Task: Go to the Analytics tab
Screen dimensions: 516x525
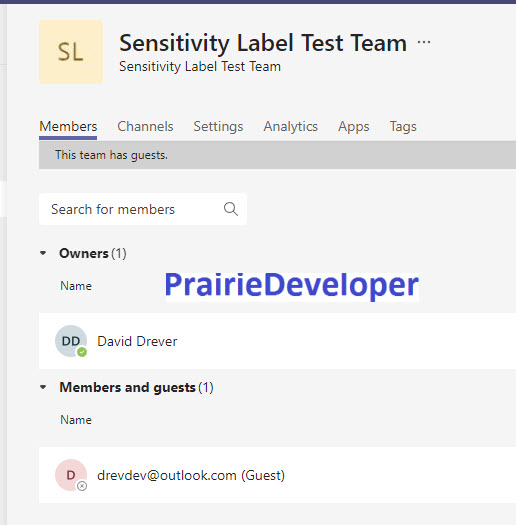Action: (x=290, y=127)
